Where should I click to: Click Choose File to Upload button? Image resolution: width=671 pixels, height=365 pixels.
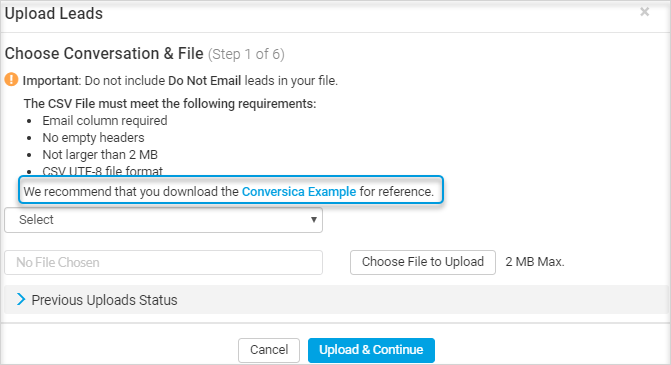tap(423, 262)
